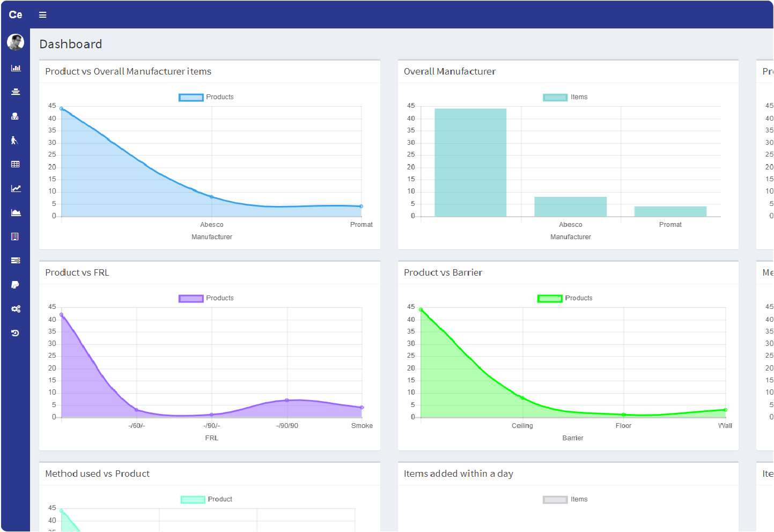The image size is (774, 532).
Task: Open the walking person sidebar icon
Action: pyautogui.click(x=15, y=141)
